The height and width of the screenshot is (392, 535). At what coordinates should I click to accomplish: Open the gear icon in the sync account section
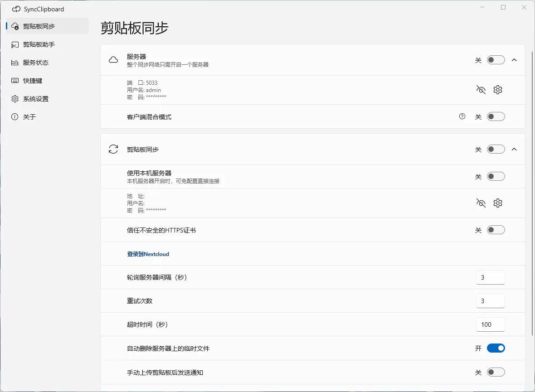pos(498,203)
